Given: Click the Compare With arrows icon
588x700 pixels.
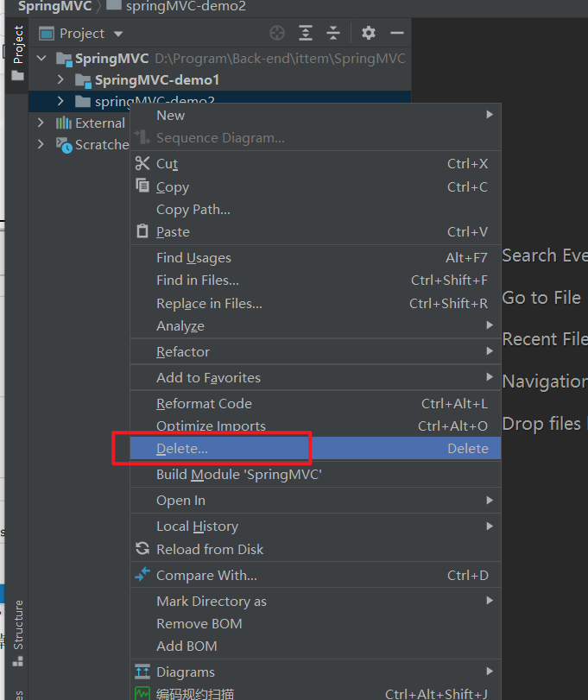Looking at the screenshot, I should tap(142, 574).
